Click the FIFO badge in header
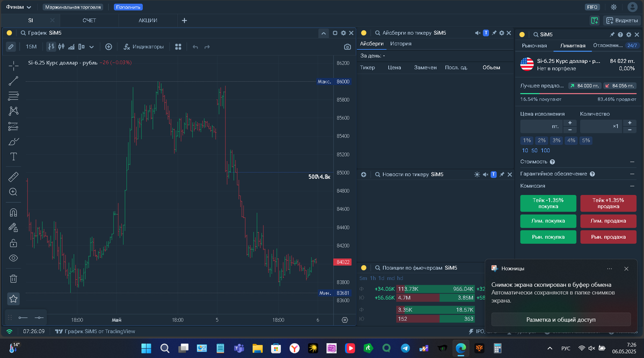This screenshot has width=644, height=358. coord(592,7)
